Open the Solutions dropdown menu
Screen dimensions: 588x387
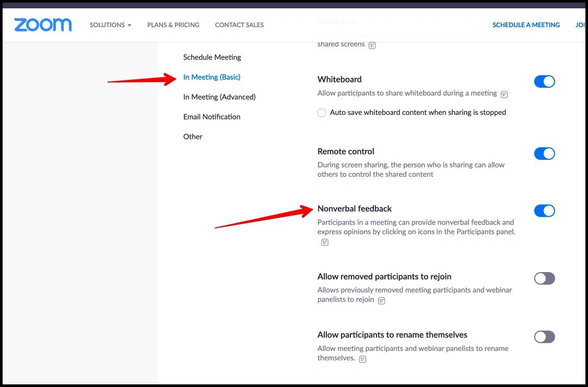click(110, 25)
